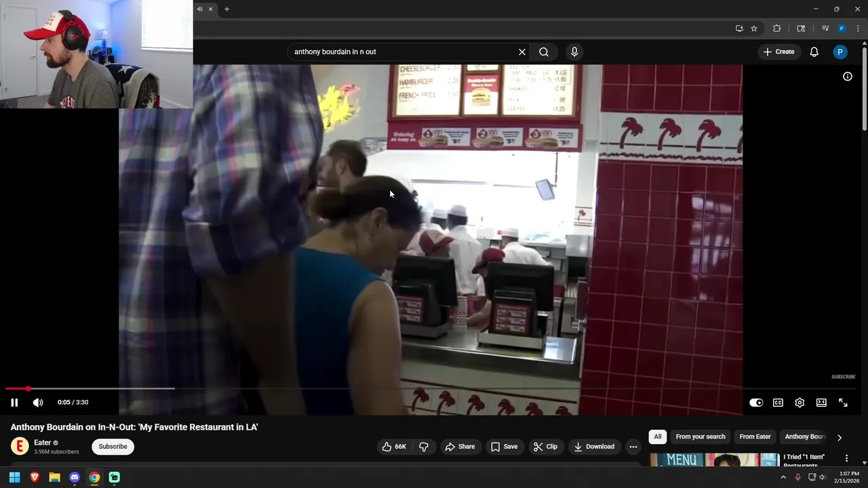Screen dimensions: 868x488
Task: Open the Chrome three-dot menu
Action: [x=859, y=28]
